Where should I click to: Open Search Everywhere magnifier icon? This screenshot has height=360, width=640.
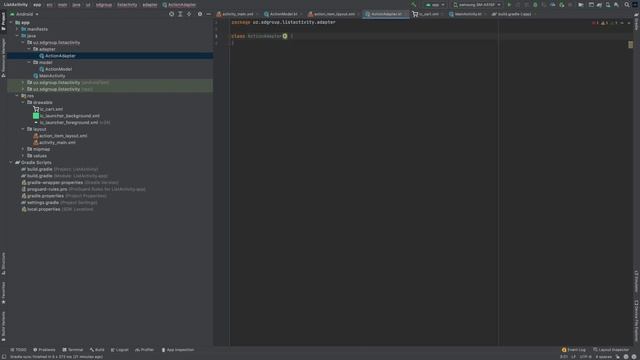(x=627, y=4)
